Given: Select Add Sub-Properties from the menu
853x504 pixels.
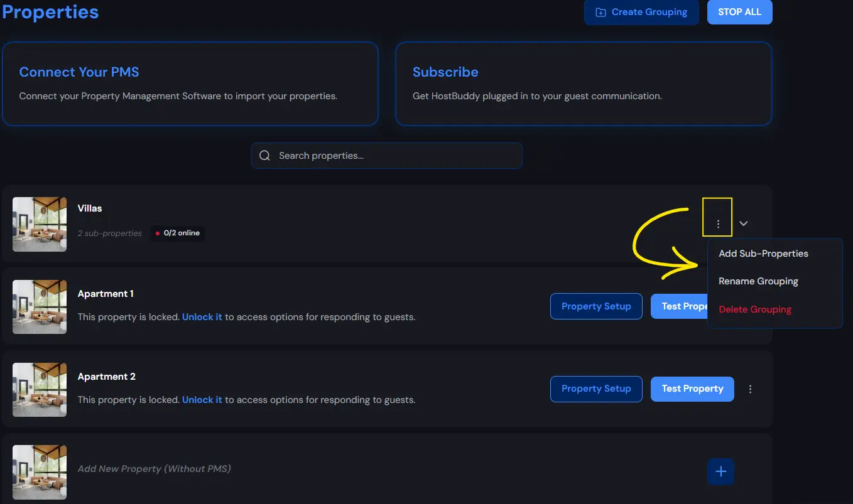Looking at the screenshot, I should (764, 253).
